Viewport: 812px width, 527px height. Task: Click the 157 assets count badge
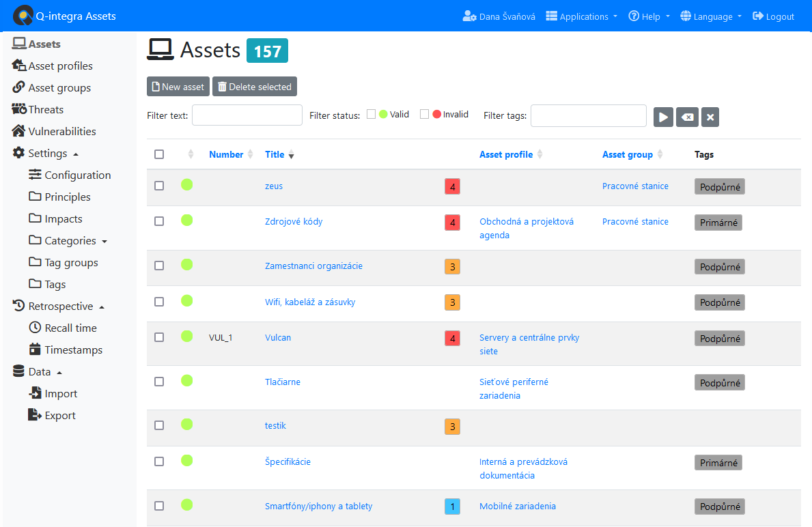pyautogui.click(x=267, y=51)
